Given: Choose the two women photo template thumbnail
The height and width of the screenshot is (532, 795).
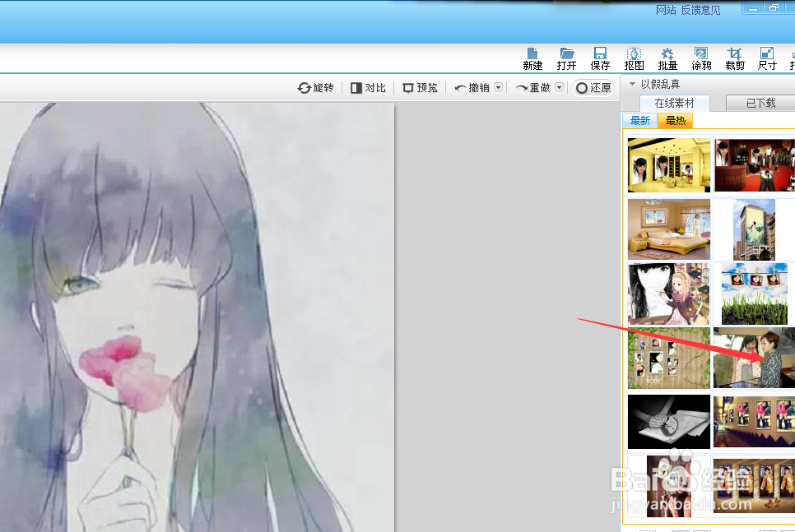Looking at the screenshot, I should [x=754, y=359].
